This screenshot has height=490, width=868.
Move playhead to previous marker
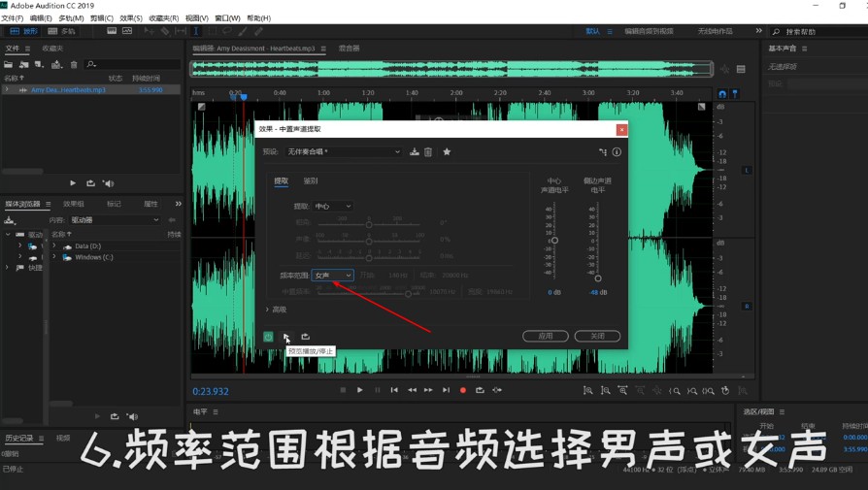[x=394, y=390]
